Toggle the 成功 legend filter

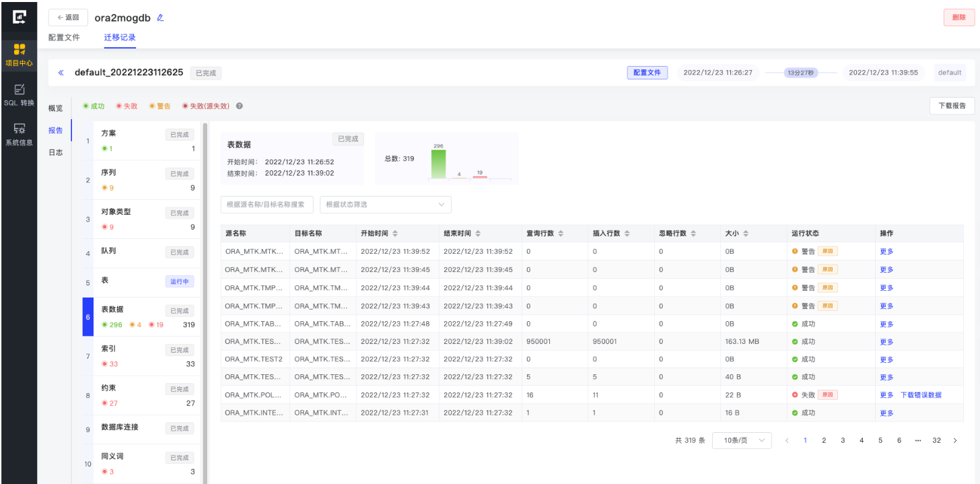(x=94, y=106)
